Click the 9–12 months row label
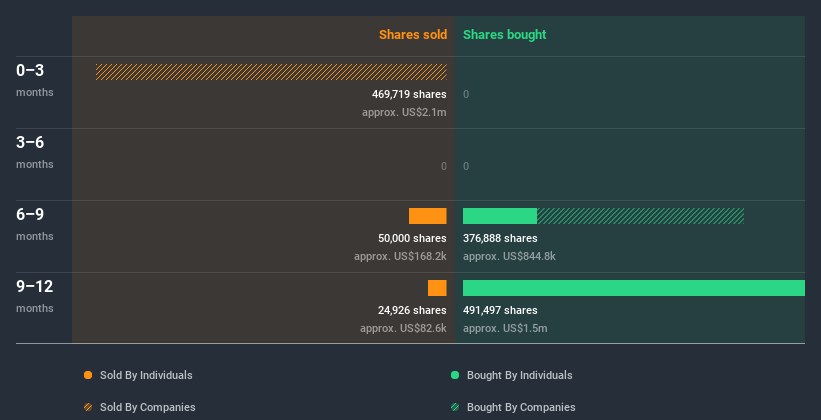Screen dimensions: 821x420 pyautogui.click(x=35, y=296)
